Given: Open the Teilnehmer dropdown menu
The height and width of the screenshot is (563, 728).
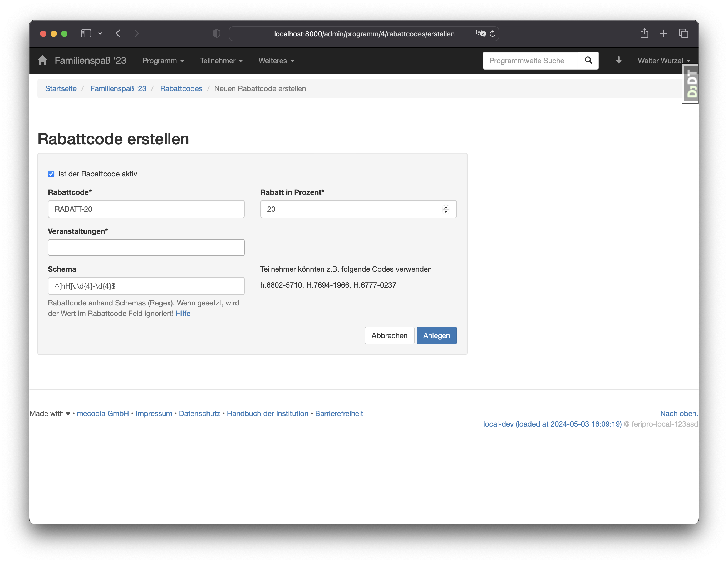Looking at the screenshot, I should pyautogui.click(x=221, y=61).
